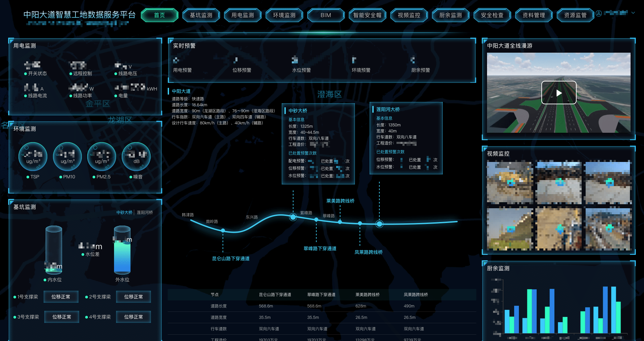The image size is (644, 341).
Task: Switch to the 基坑监测 tab
Action: [x=201, y=15]
